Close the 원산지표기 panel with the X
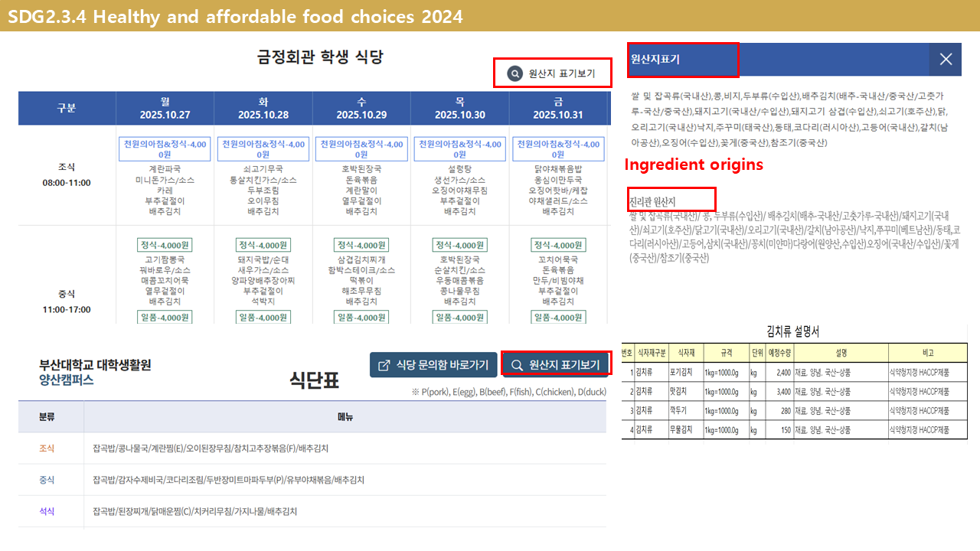 pos(946,59)
